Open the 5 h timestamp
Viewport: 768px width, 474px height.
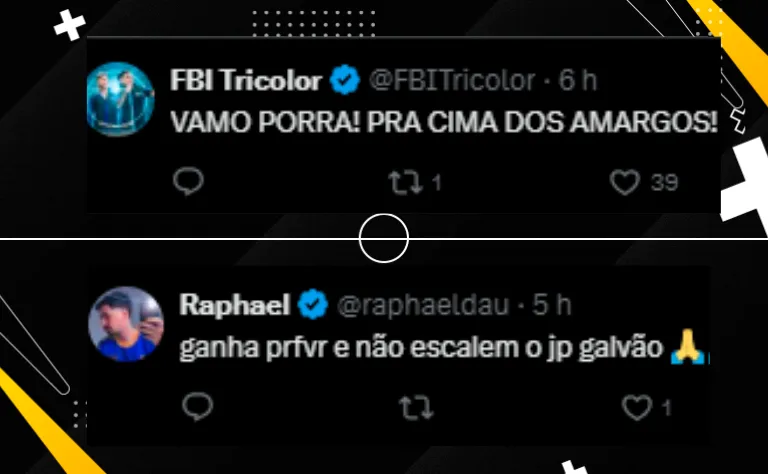(552, 305)
